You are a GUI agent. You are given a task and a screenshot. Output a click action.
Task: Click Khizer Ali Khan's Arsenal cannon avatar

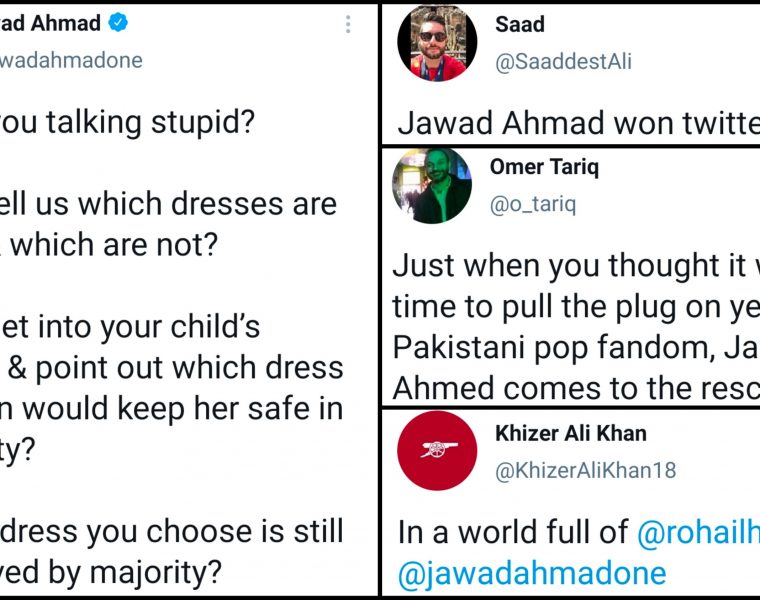436,450
